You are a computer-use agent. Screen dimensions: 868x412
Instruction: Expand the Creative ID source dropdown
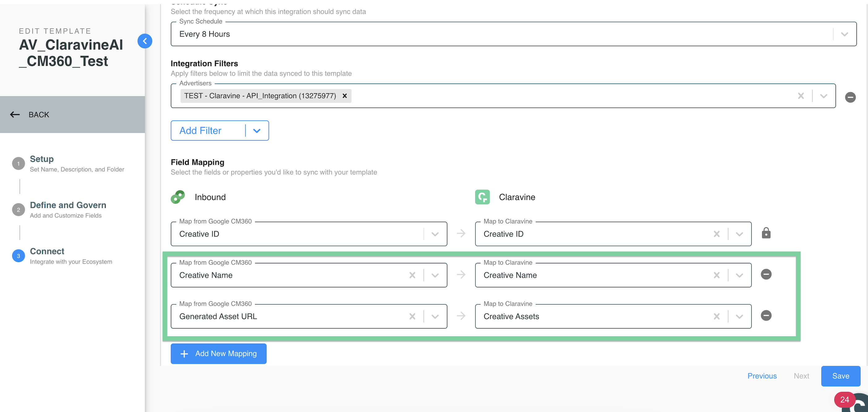[x=435, y=234]
